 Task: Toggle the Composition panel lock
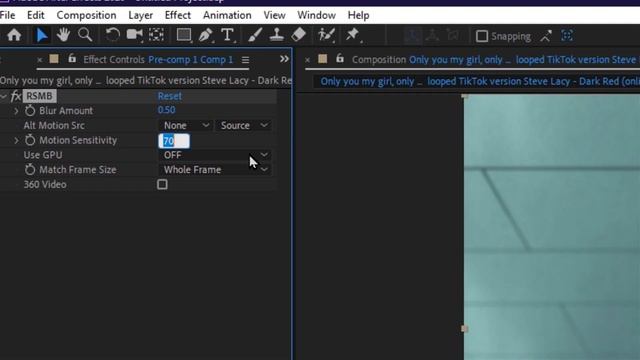(340, 58)
